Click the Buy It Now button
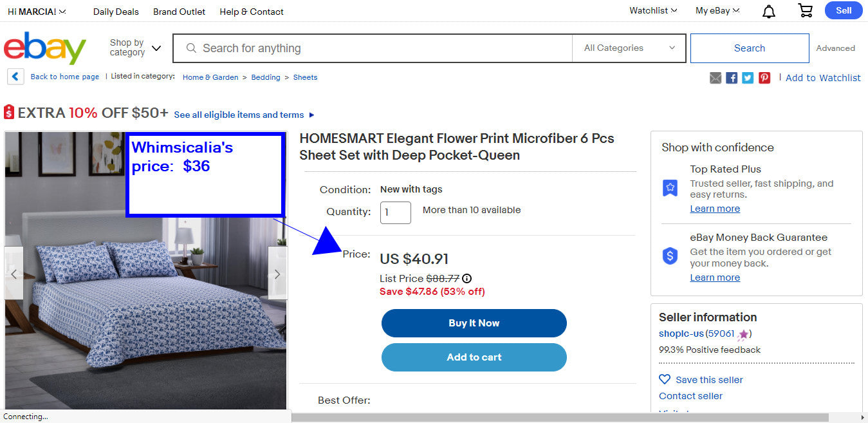The height and width of the screenshot is (423, 868). pyautogui.click(x=474, y=323)
